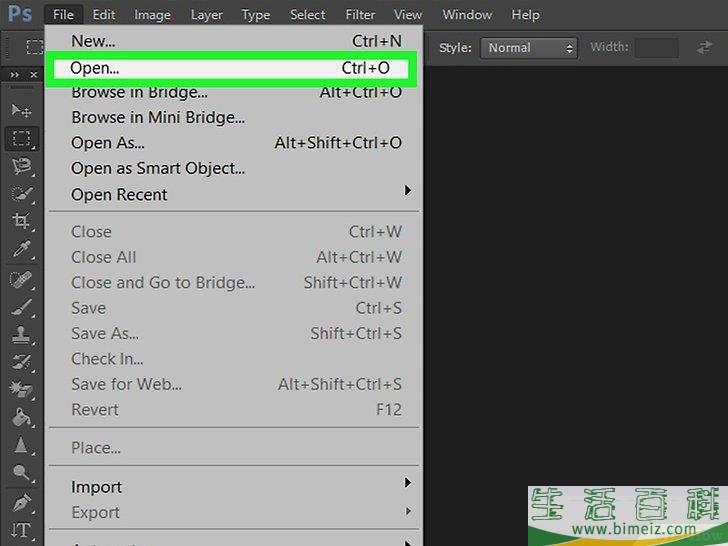This screenshot has height=546, width=728.
Task: Select the Move tool
Action: (21, 111)
